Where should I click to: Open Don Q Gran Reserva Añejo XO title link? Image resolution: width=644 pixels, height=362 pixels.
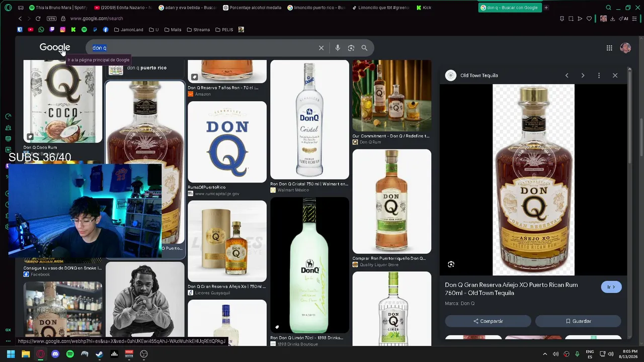[x=511, y=289]
